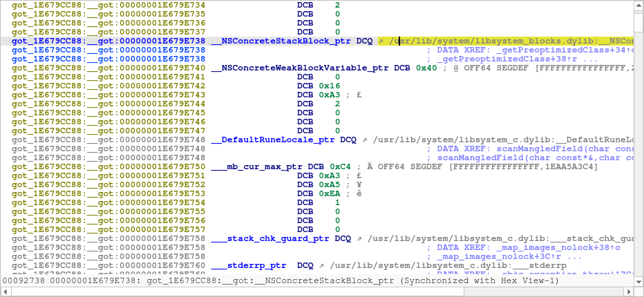Select the 0xA3 value at address 1E679E751
This screenshot has height=297, width=644.
pyautogui.click(x=330, y=176)
